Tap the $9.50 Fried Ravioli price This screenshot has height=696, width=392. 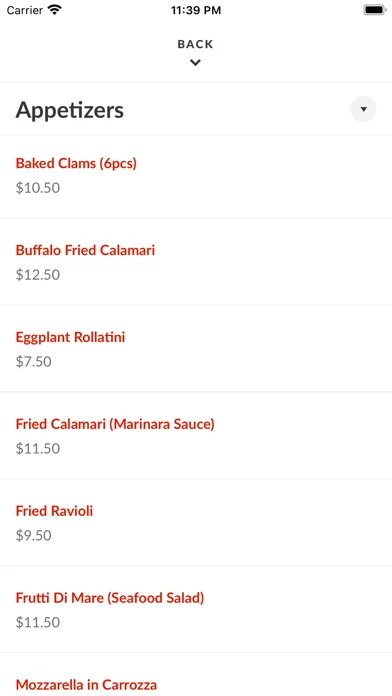tap(34, 536)
